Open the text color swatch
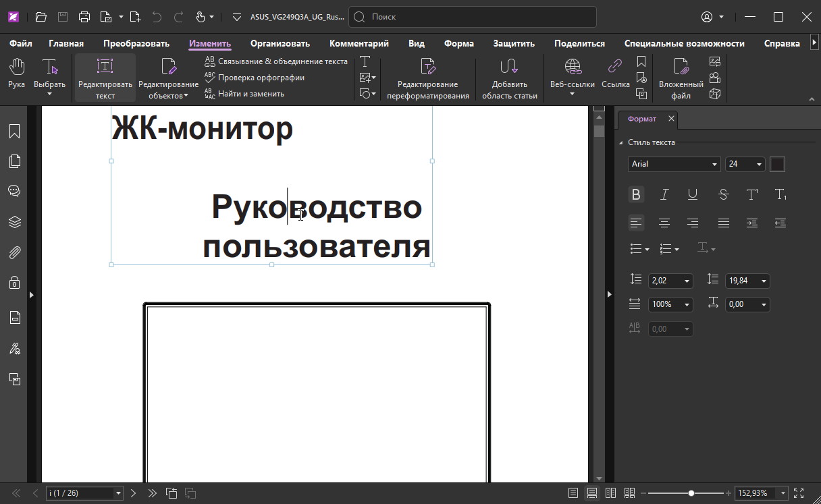 pos(777,164)
